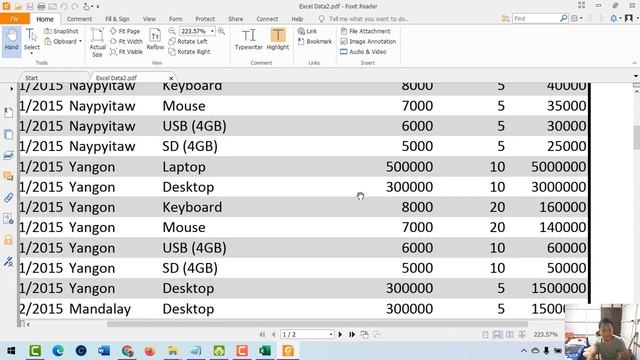The width and height of the screenshot is (640, 360).
Task: Open the digital signatures panel in sidebar
Action: click(x=8, y=261)
